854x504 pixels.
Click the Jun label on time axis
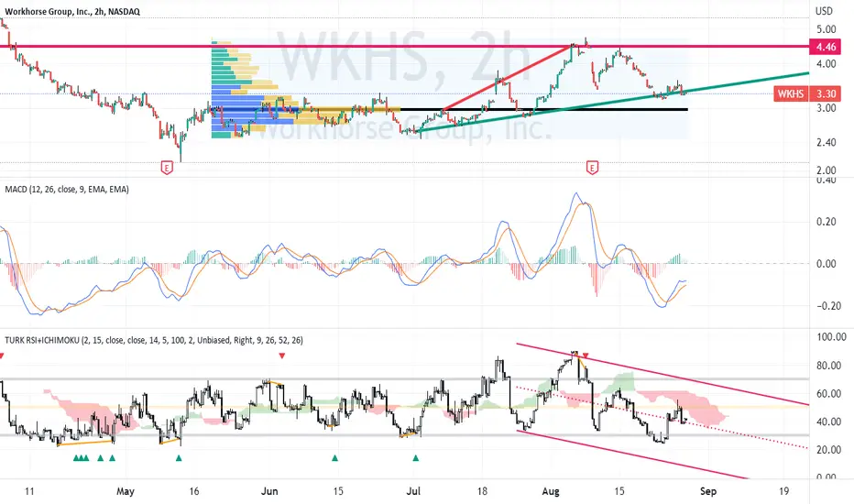click(x=269, y=491)
